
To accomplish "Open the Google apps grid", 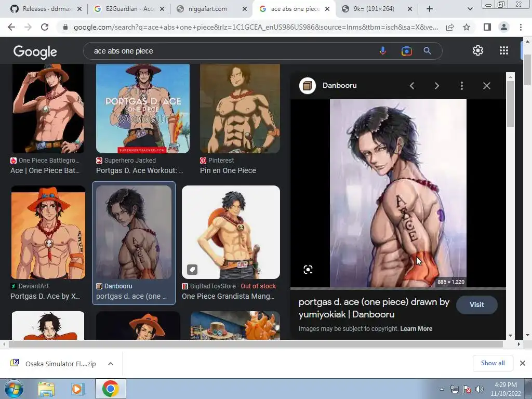I will click(504, 50).
